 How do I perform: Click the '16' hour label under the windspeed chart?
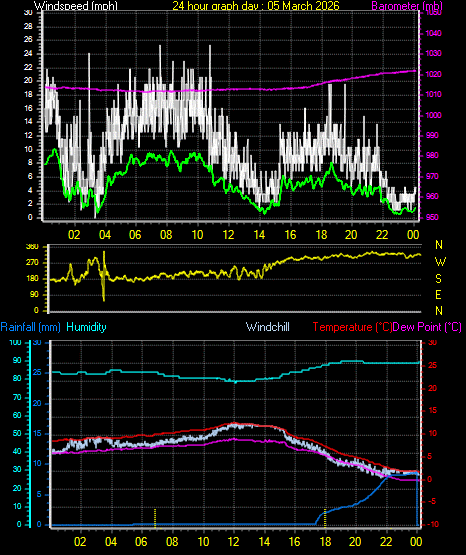[290, 235]
